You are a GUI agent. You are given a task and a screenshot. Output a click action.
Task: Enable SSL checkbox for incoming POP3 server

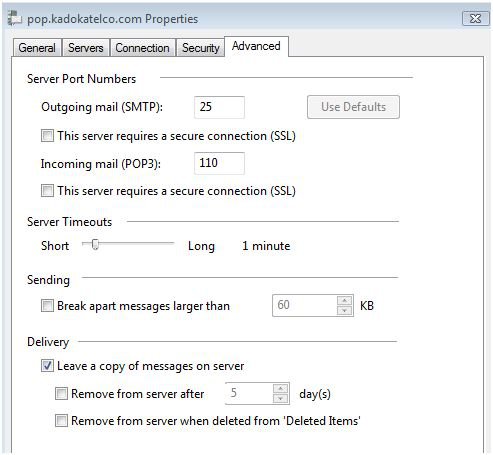coord(47,191)
